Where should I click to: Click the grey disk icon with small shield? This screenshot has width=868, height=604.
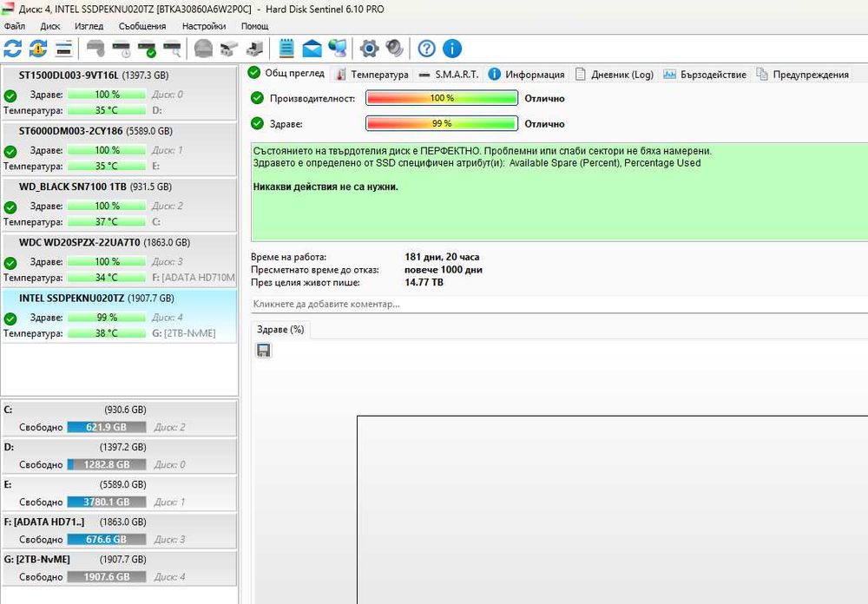tap(95, 49)
